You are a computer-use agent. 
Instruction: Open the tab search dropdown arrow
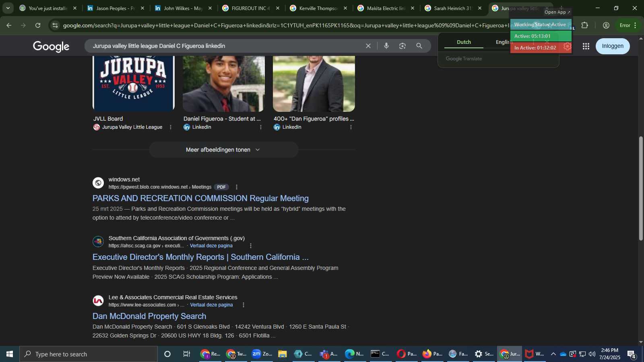coord(8,8)
